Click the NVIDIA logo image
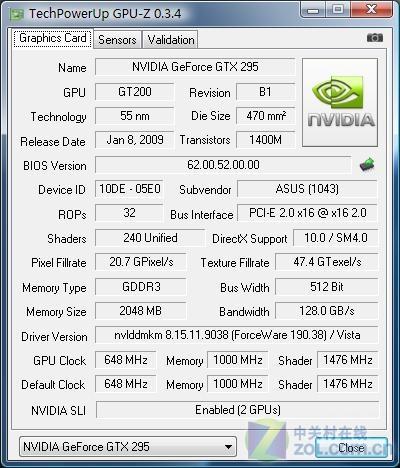The width and height of the screenshot is (400, 468). [340, 103]
